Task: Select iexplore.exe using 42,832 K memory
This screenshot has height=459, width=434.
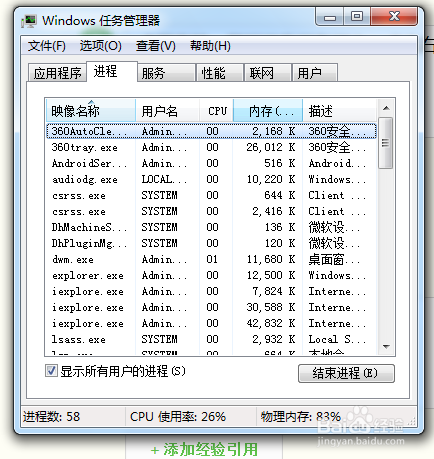Action: (211, 323)
